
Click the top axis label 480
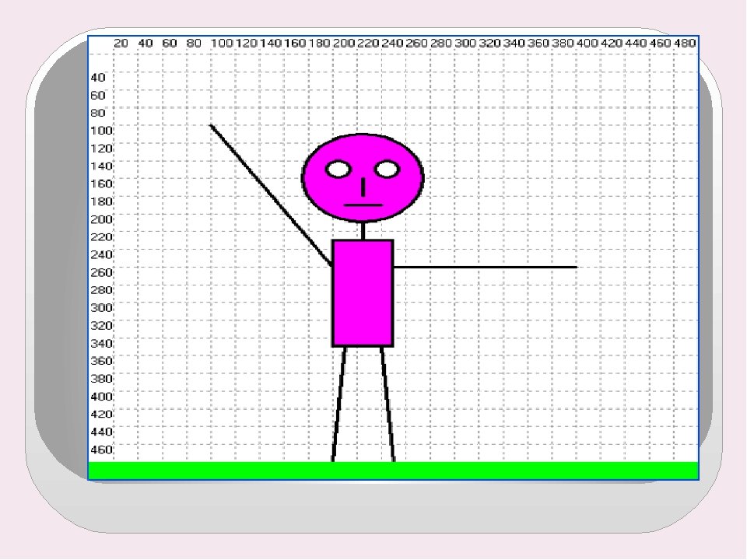(x=683, y=44)
